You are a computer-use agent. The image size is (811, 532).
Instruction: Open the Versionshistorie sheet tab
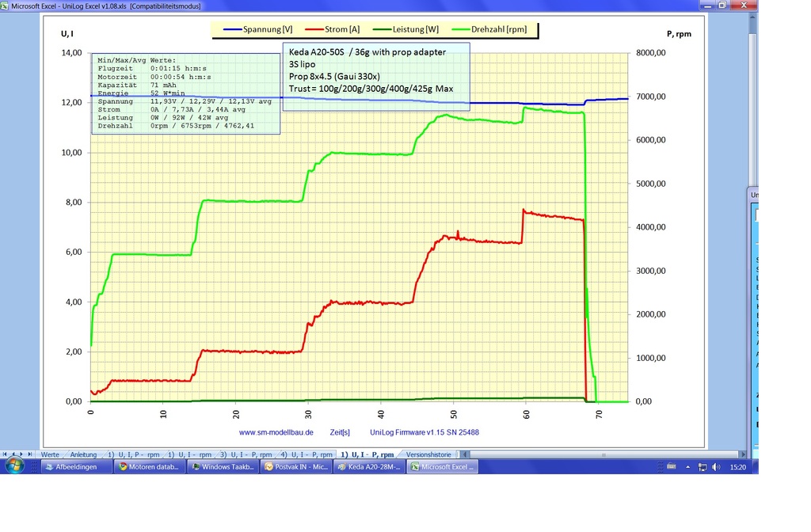coord(428,454)
